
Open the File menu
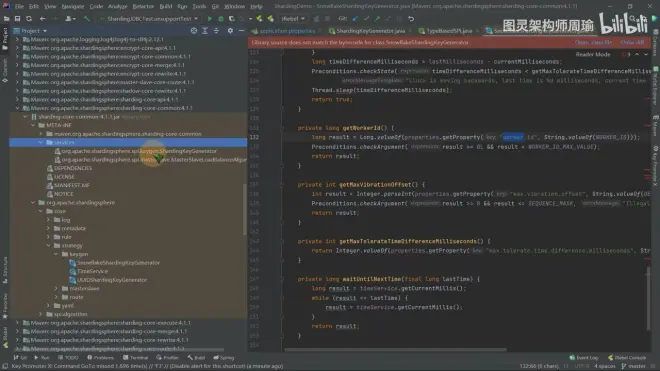19,6
